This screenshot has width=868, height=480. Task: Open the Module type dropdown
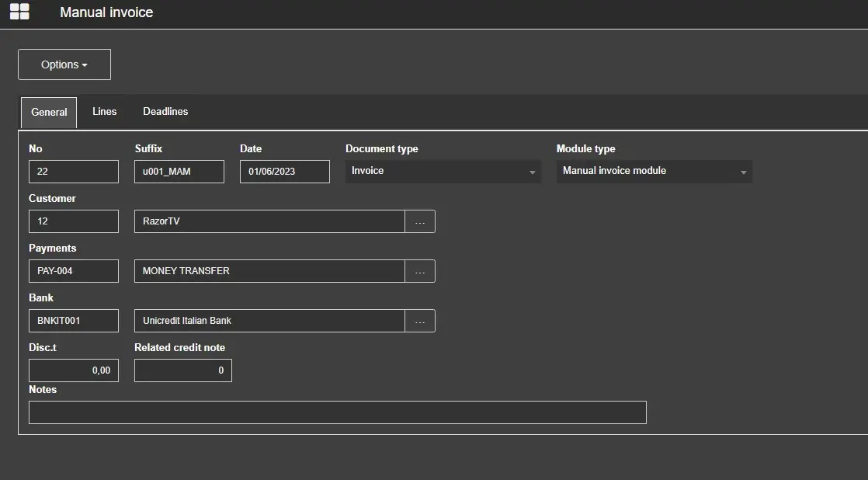click(654, 171)
